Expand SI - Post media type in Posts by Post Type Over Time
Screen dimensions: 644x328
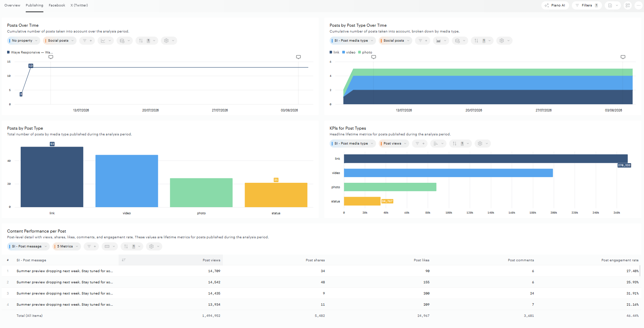coord(353,41)
